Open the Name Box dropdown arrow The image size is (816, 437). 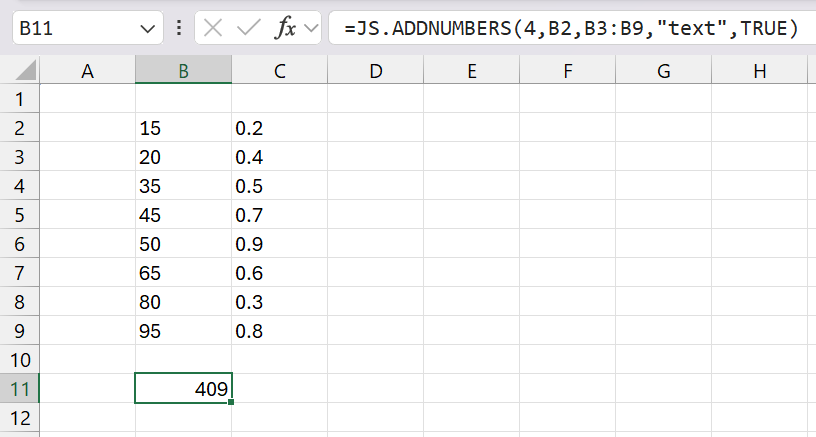tap(148, 28)
